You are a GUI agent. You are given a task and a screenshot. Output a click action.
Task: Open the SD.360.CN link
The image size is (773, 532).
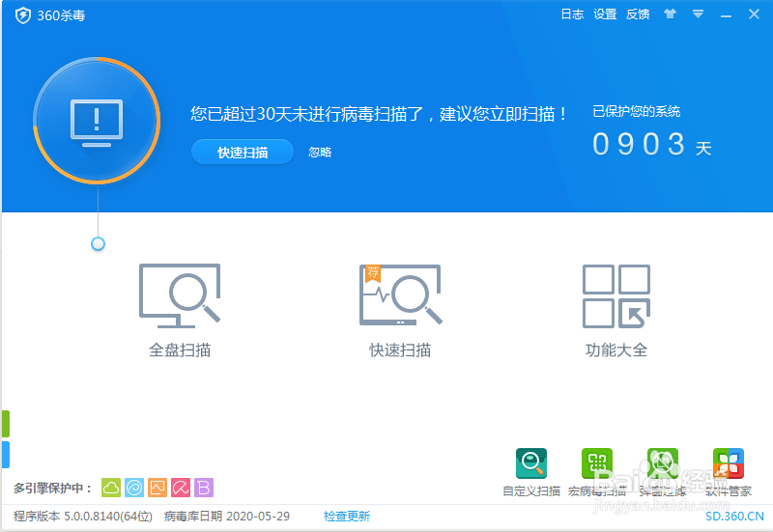coord(734,517)
